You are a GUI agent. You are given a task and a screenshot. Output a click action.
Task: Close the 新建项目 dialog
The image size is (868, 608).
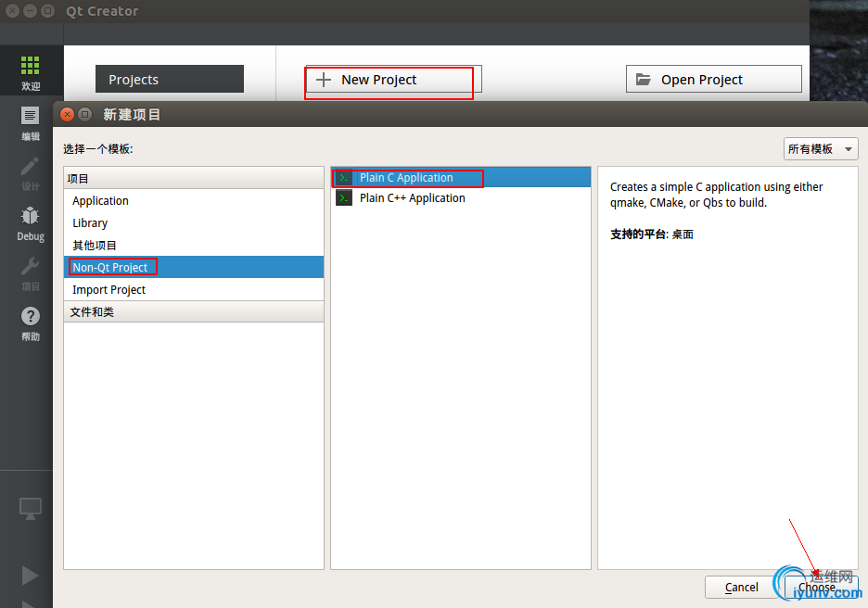click(67, 114)
